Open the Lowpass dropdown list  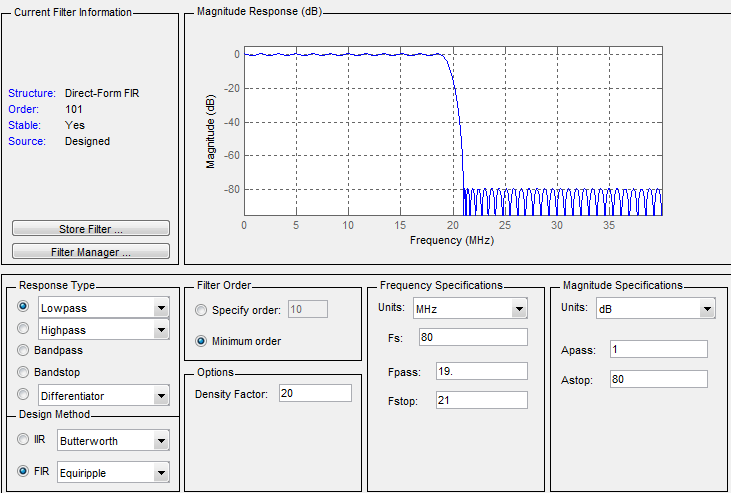161,308
